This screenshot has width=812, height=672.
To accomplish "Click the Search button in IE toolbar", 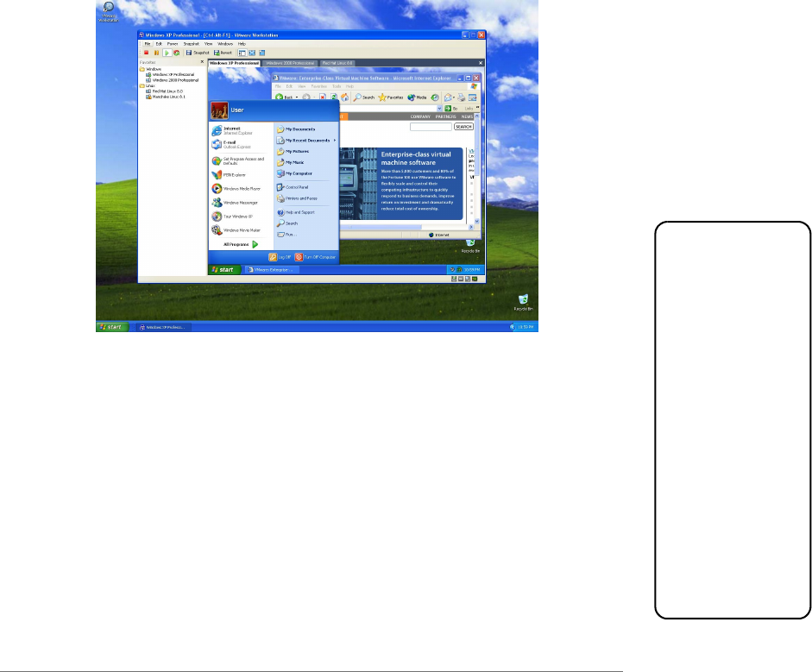I will click(364, 97).
